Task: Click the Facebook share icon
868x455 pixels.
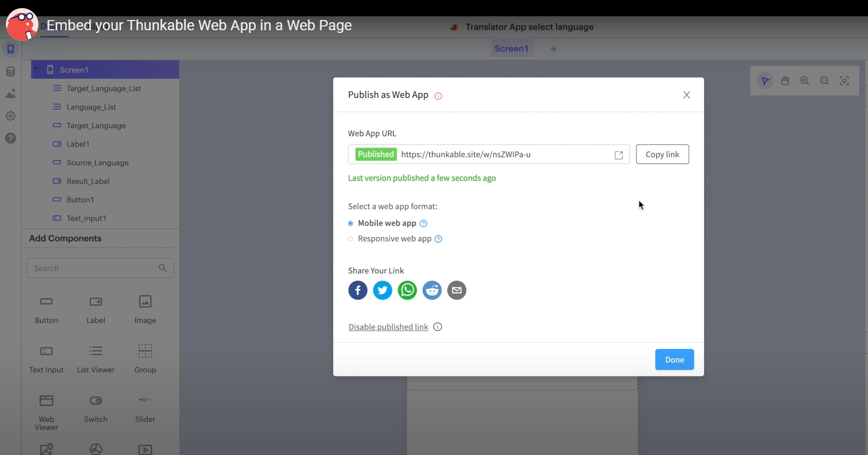Action: pos(357,291)
